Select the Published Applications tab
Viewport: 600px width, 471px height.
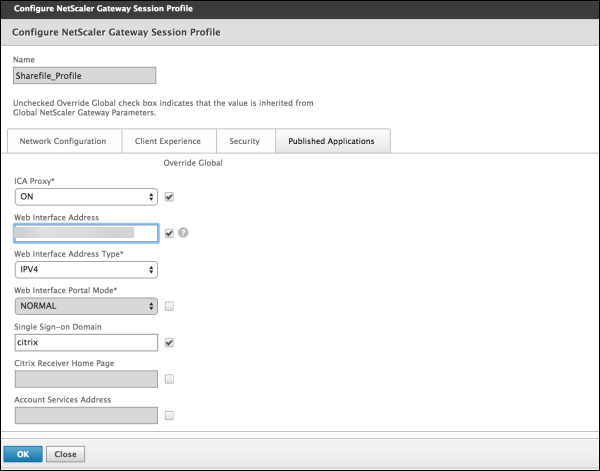pyautogui.click(x=332, y=142)
